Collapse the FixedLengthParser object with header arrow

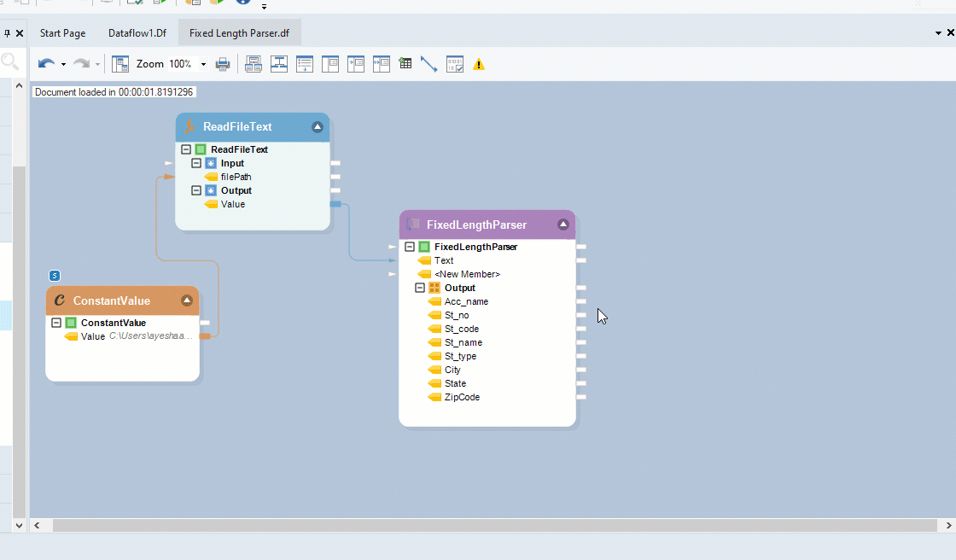pos(563,225)
